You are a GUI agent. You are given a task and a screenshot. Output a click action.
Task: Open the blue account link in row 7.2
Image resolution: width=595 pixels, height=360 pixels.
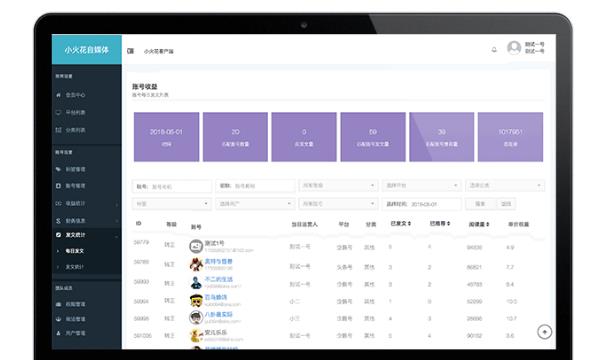pyautogui.click(x=219, y=261)
